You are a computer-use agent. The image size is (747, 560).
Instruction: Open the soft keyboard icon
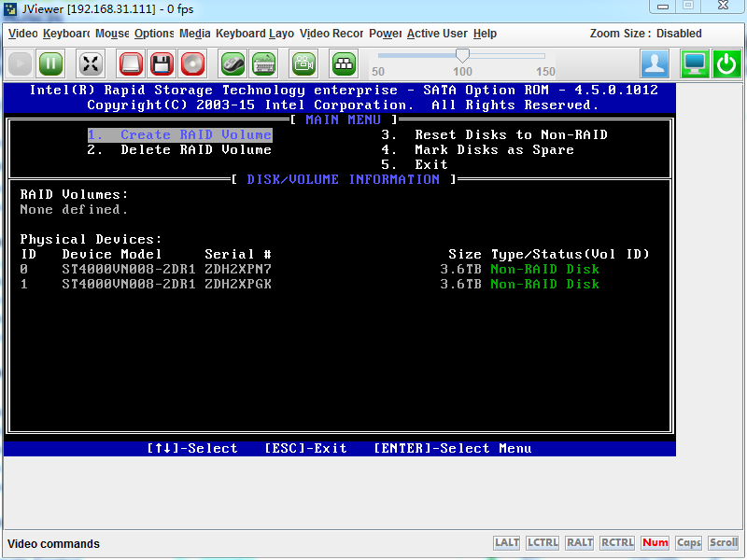click(263, 63)
